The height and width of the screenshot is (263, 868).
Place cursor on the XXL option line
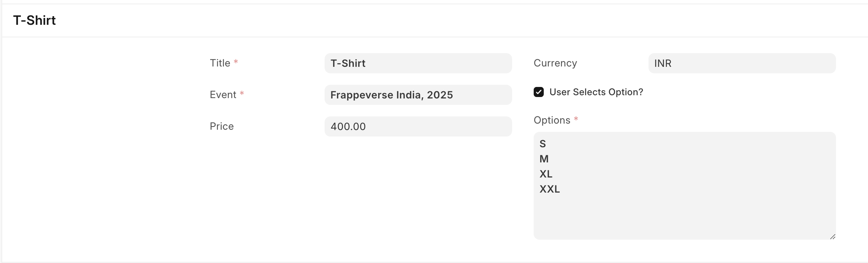pos(550,189)
